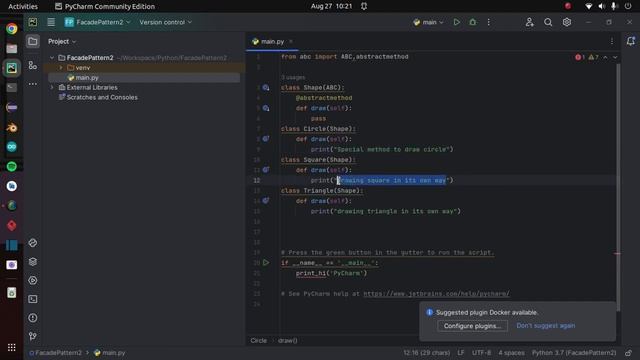This screenshot has height=360, width=640.
Task: Run the main configuration
Action: [x=456, y=22]
